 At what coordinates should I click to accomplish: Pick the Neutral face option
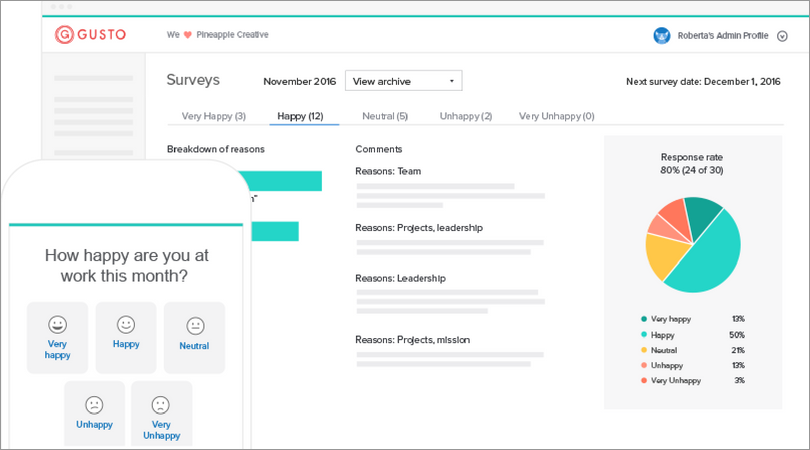click(x=194, y=338)
